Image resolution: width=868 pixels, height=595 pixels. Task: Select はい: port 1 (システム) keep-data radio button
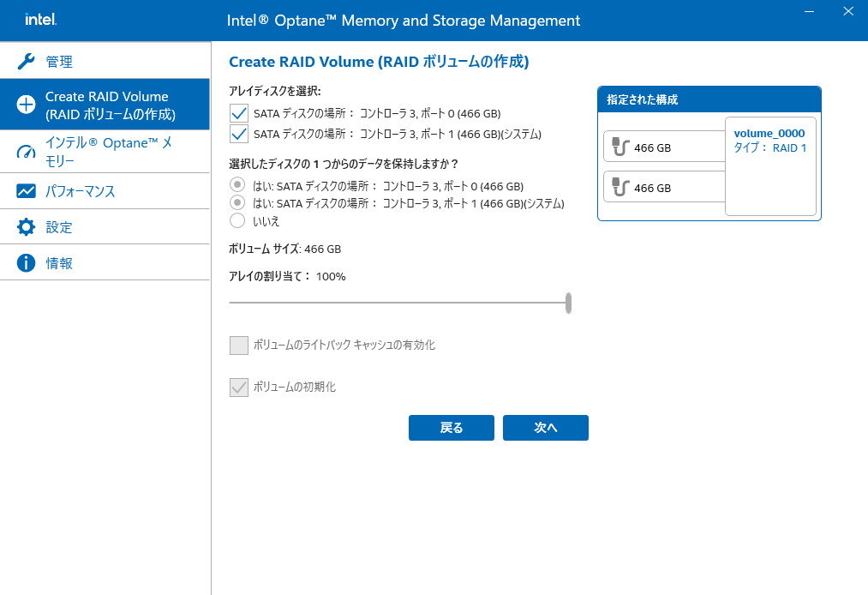click(x=237, y=202)
